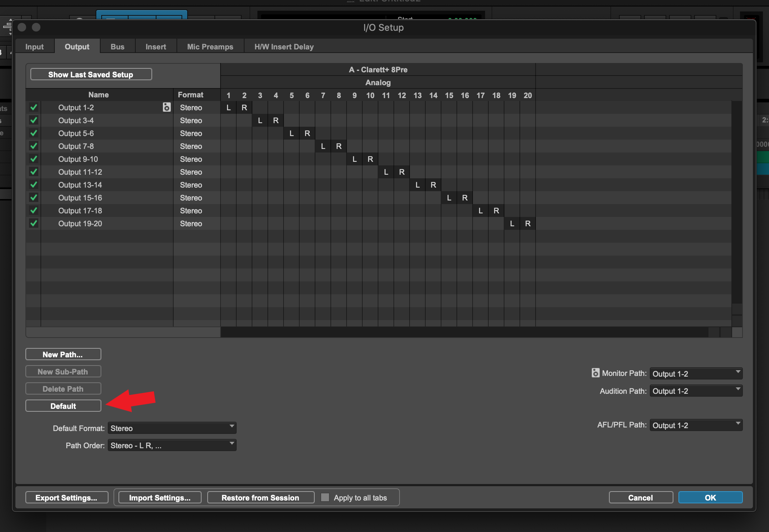Click the L assignment cell for Output 3-4
Image resolution: width=769 pixels, height=532 pixels.
pos(260,120)
